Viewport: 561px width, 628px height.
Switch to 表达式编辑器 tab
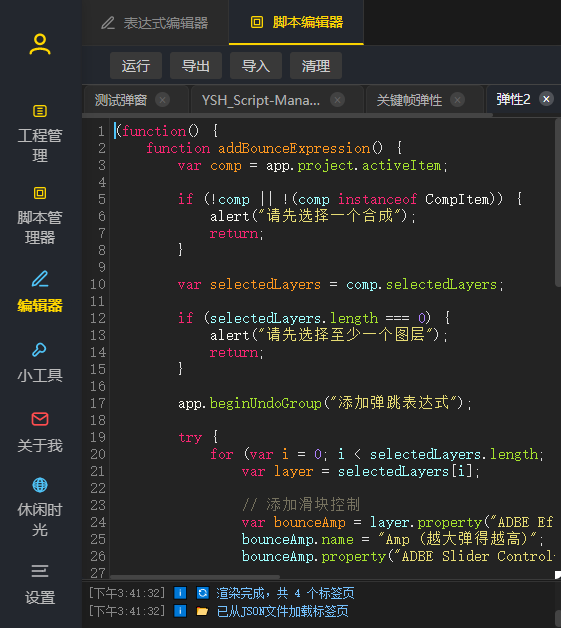click(x=155, y=23)
